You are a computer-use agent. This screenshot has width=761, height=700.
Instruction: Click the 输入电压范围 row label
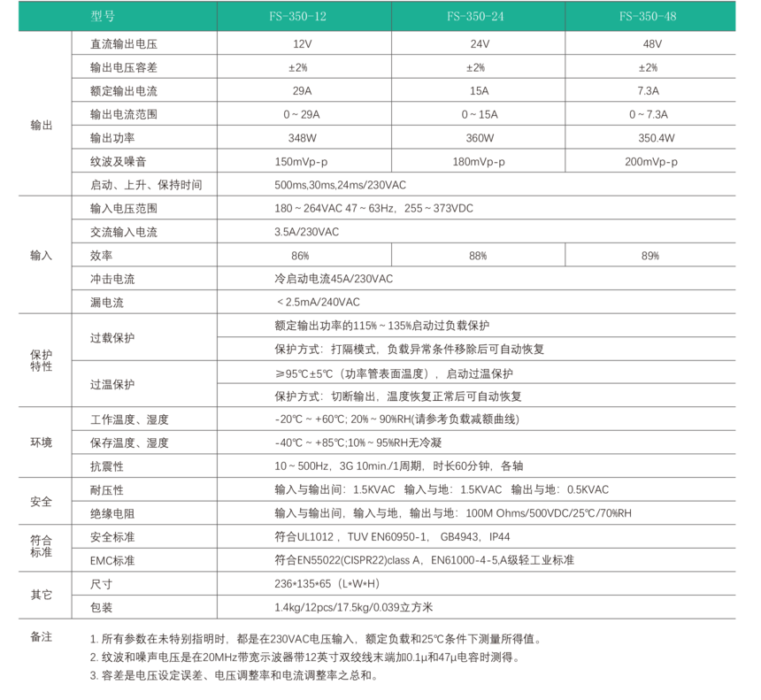pos(124,208)
